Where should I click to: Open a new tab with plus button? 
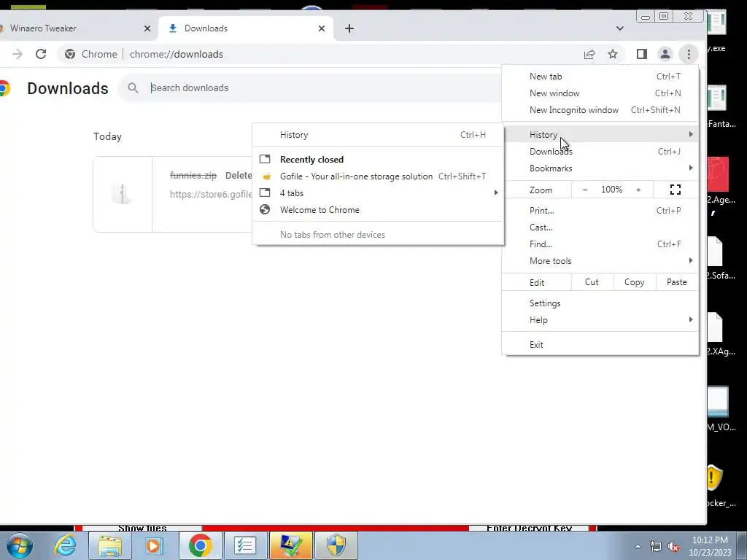pos(349,28)
